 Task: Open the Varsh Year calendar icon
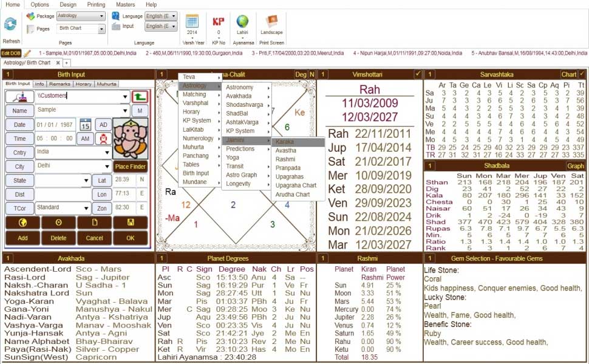point(192,21)
